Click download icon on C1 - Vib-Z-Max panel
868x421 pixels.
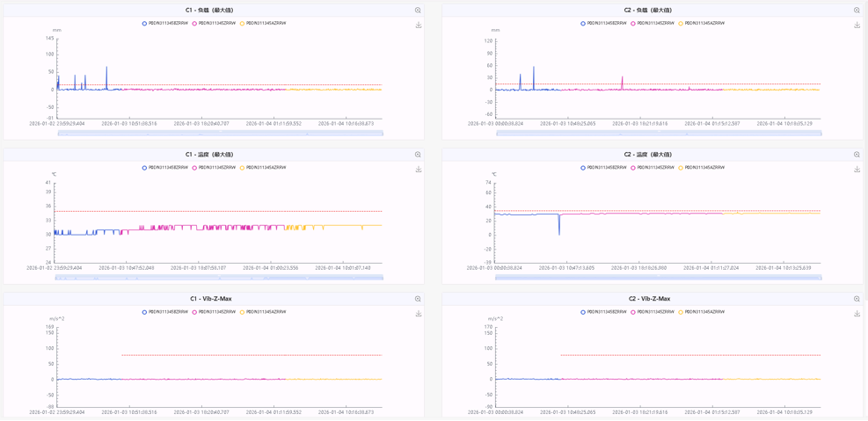tap(419, 314)
